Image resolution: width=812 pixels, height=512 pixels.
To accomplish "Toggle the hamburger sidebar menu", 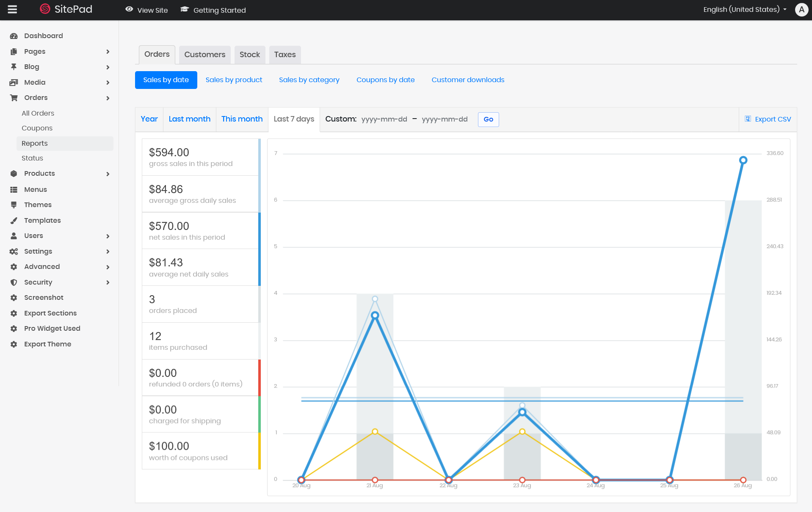I will click(x=12, y=9).
